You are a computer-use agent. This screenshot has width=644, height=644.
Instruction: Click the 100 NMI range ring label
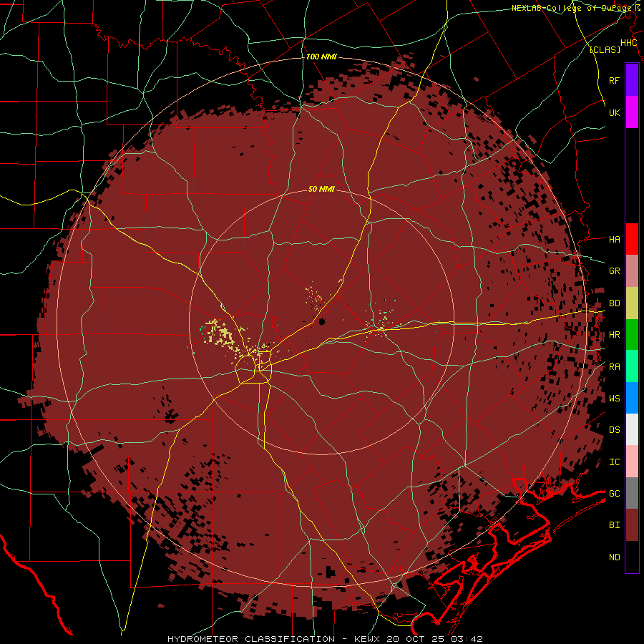click(x=321, y=57)
